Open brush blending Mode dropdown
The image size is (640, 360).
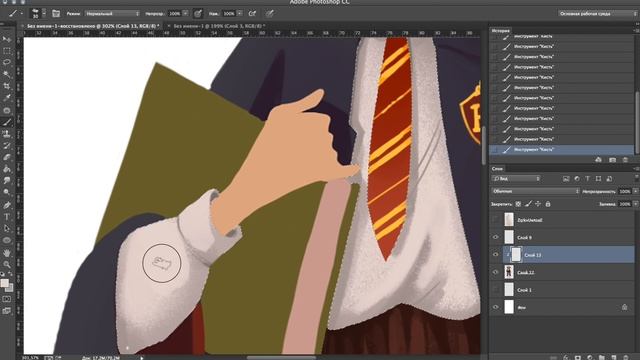[x=112, y=13]
